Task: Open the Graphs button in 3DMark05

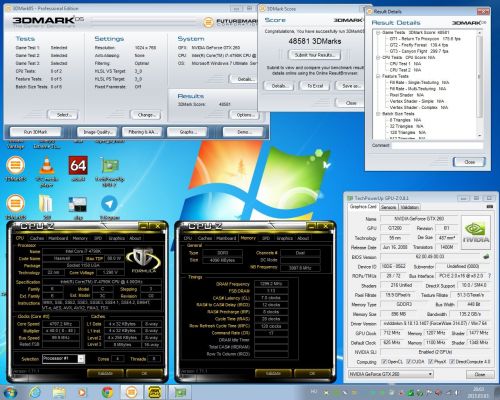Action: 187,132
